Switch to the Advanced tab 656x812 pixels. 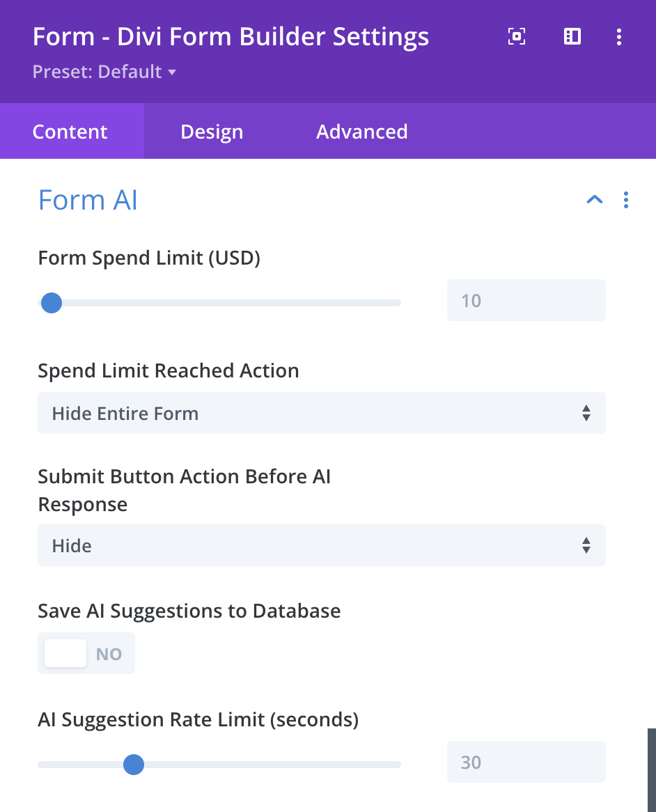361,131
